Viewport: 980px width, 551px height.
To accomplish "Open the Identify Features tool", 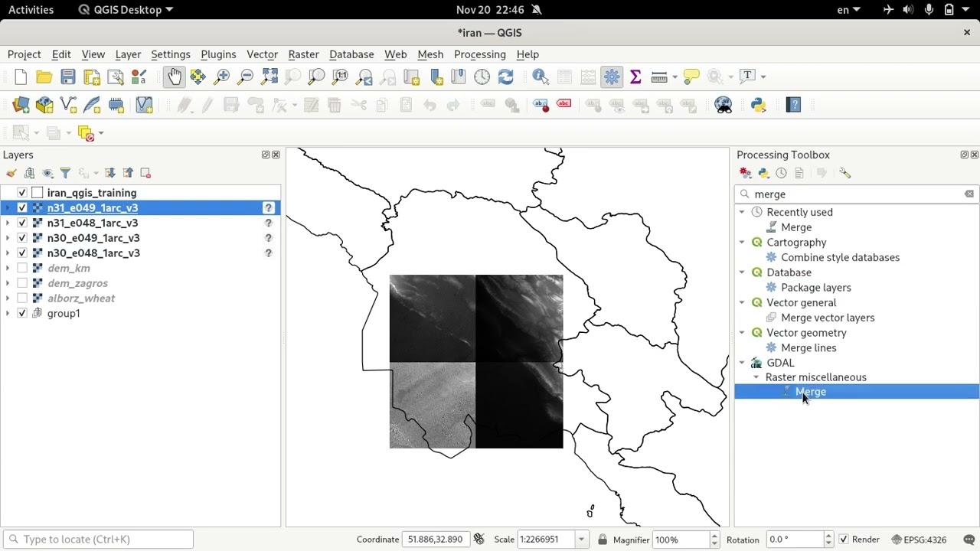I will click(x=541, y=77).
